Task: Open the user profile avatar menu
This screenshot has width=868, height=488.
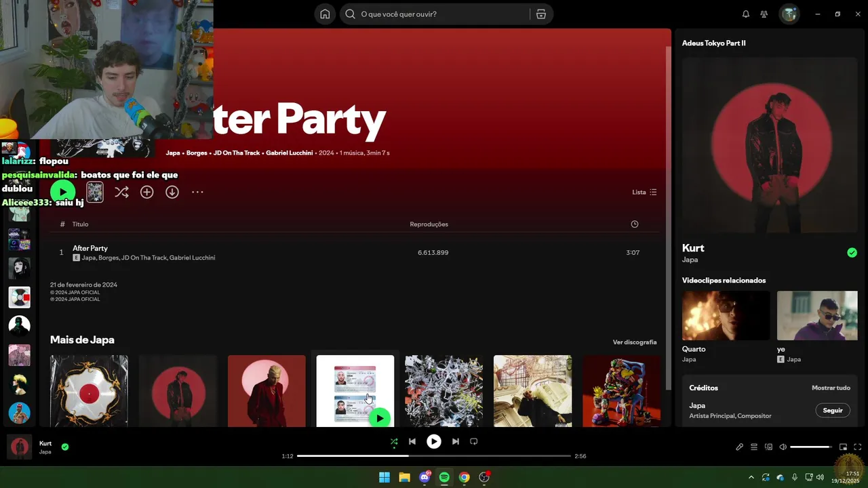Action: 789,14
